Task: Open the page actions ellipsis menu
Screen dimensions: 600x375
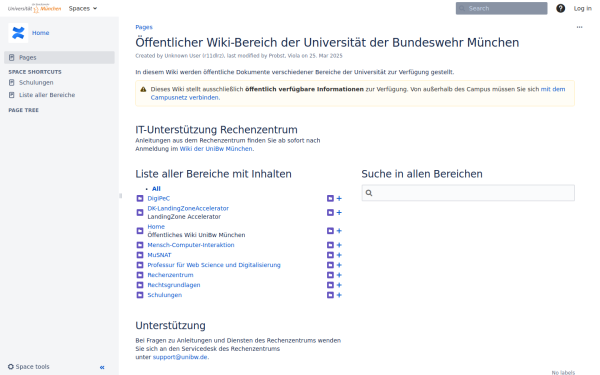Action: [x=579, y=27]
